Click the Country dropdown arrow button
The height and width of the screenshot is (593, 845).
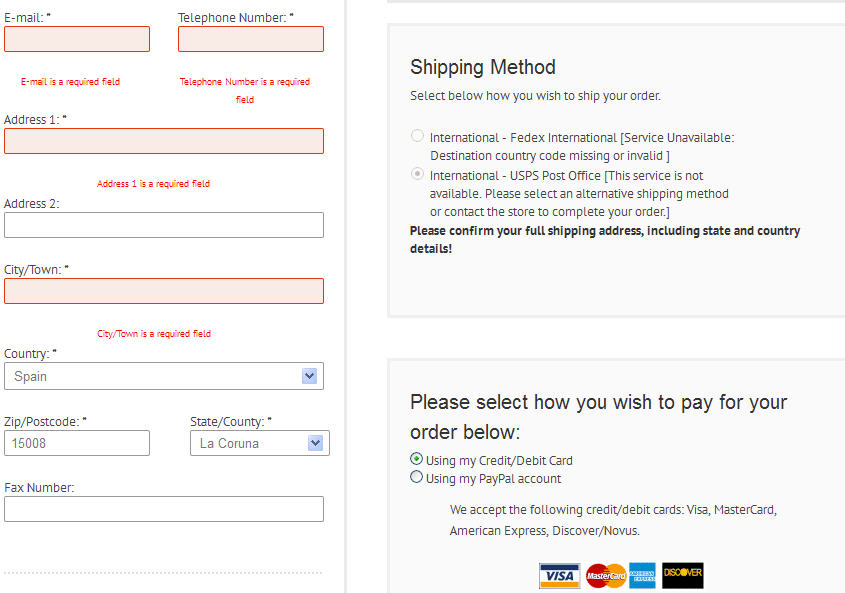click(x=310, y=376)
